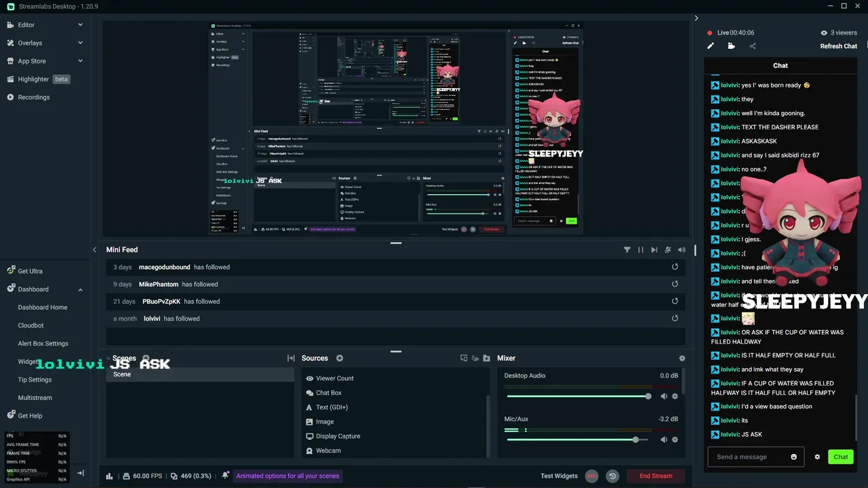The height and width of the screenshot is (488, 868).
Task: Collapse the Dashboard submenu chevron
Action: pyautogui.click(x=80, y=289)
